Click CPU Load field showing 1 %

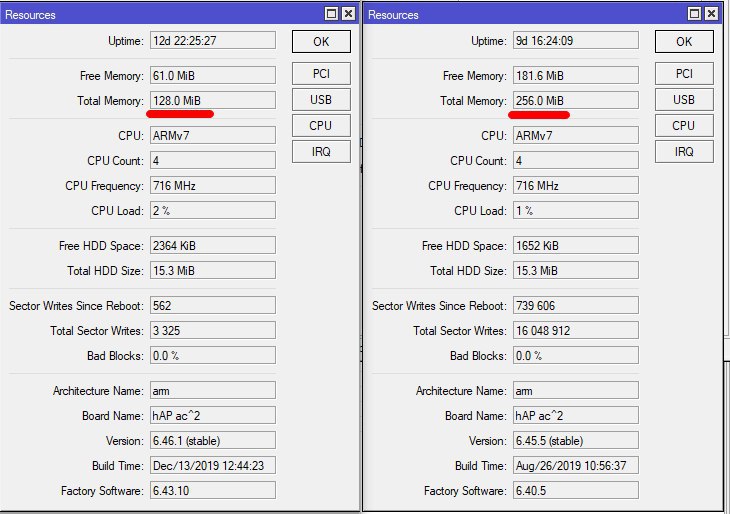(x=575, y=210)
